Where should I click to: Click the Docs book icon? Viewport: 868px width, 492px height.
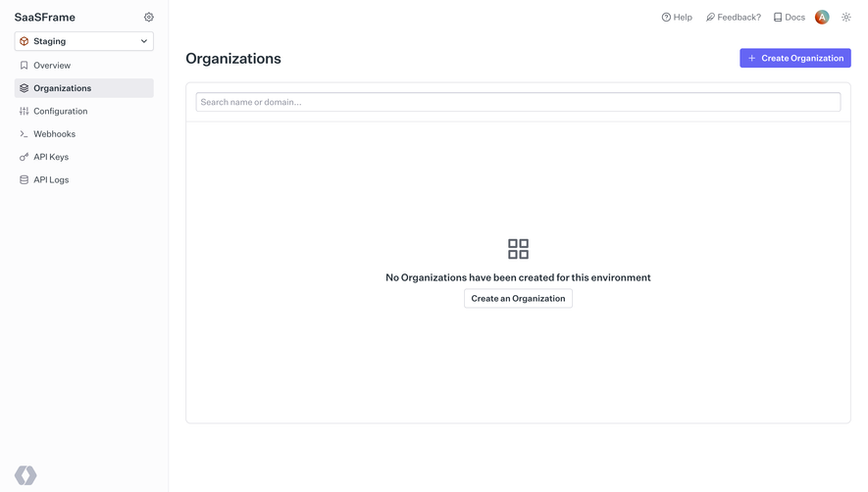coord(778,18)
